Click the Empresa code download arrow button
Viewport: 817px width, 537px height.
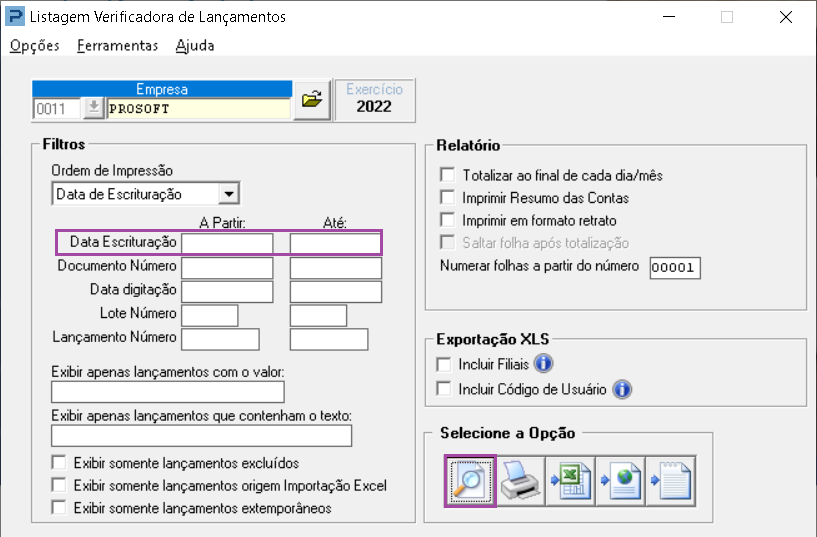94,108
